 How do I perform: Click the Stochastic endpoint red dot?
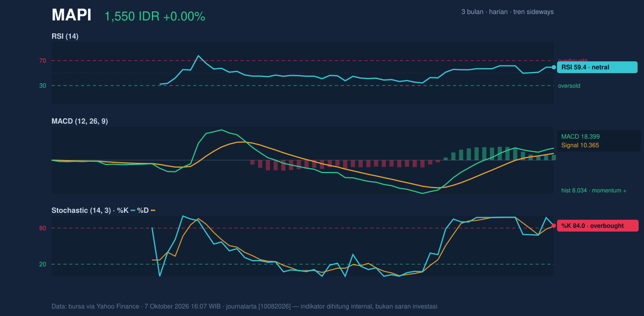554,226
